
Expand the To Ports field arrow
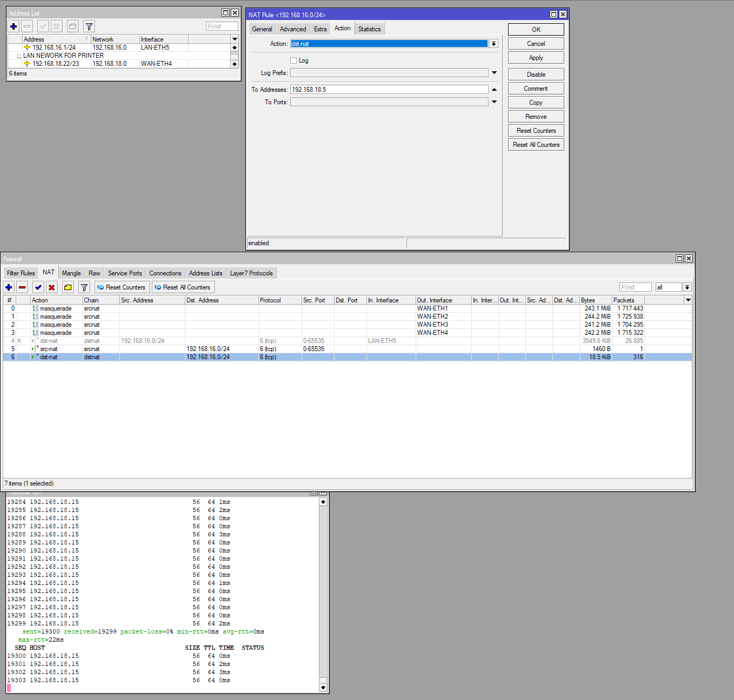click(494, 102)
